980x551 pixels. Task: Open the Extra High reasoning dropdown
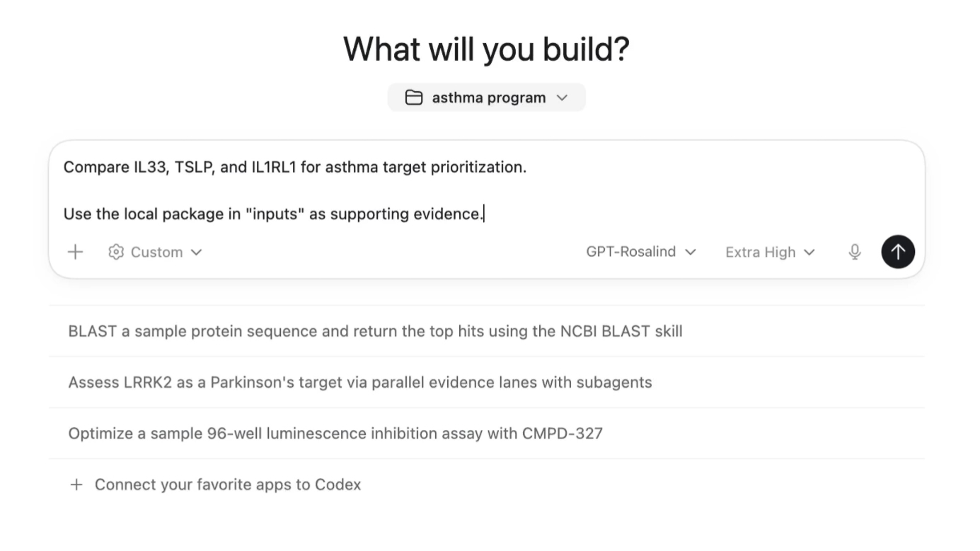click(x=760, y=252)
